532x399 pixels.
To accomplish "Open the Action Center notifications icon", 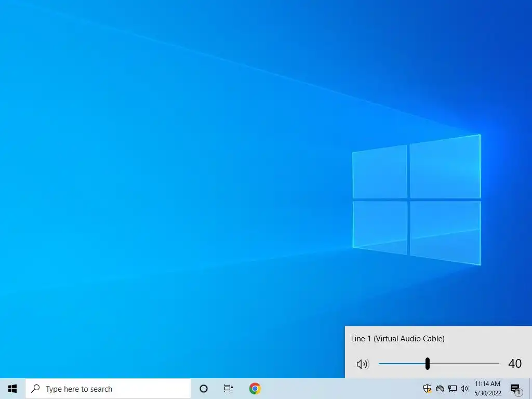I will [x=516, y=389].
